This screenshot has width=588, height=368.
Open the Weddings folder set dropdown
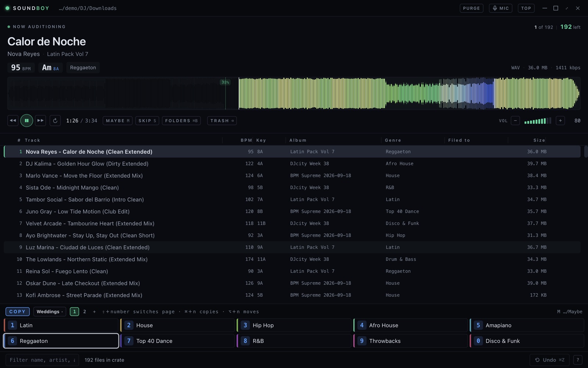50,311
